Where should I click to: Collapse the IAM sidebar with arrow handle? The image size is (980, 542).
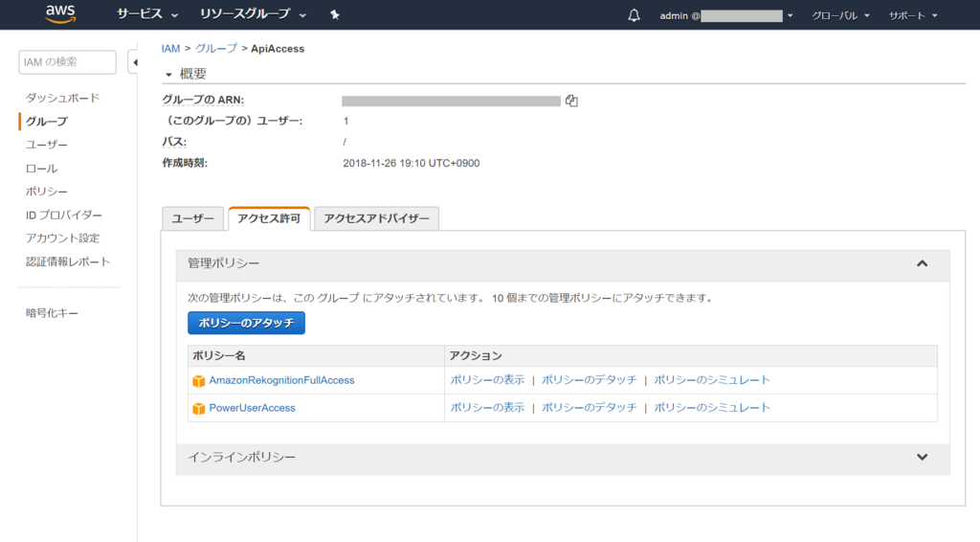coord(134,62)
